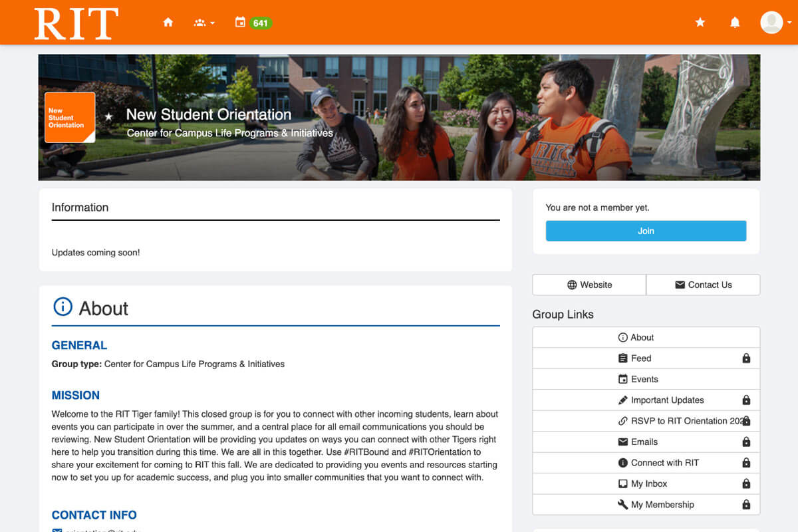Screen dimensions: 798x532
Task: Open Events in Group Links
Action: [x=646, y=379]
